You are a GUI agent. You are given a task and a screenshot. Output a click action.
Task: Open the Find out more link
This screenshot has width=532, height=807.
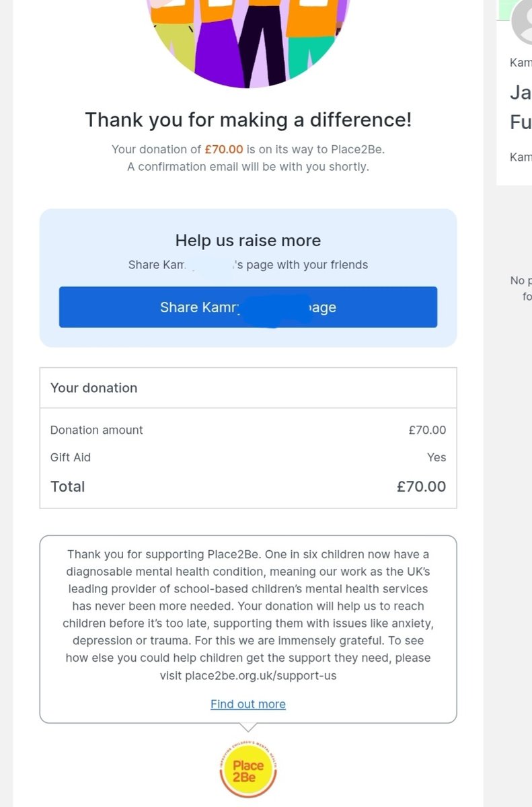pos(248,704)
